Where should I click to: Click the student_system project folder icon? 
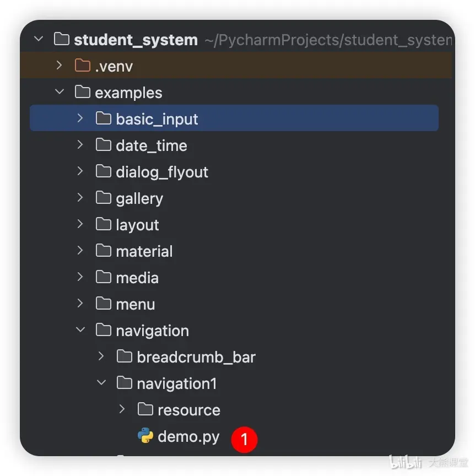coord(61,39)
